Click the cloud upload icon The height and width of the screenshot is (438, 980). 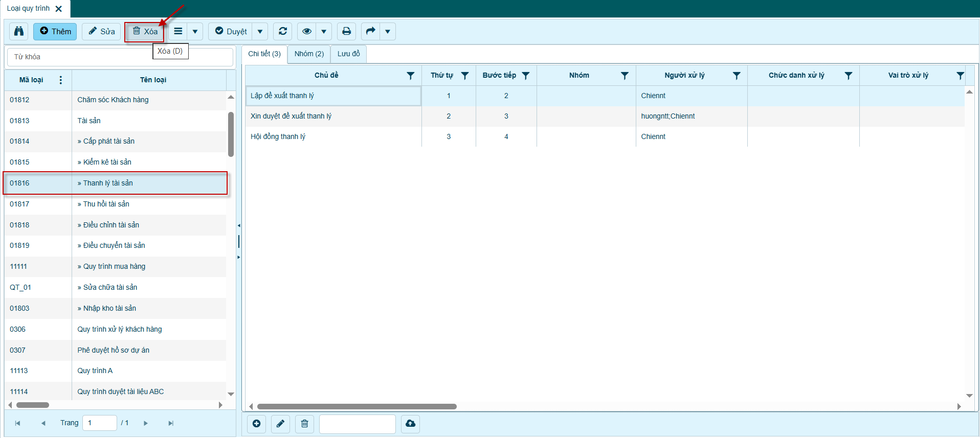pos(410,424)
